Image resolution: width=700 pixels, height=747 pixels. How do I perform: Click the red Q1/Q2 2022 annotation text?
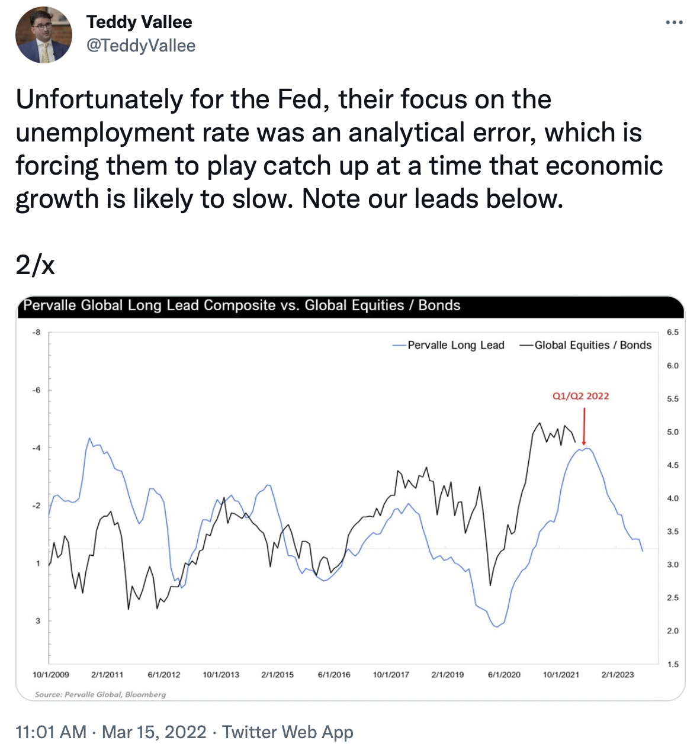click(x=580, y=396)
